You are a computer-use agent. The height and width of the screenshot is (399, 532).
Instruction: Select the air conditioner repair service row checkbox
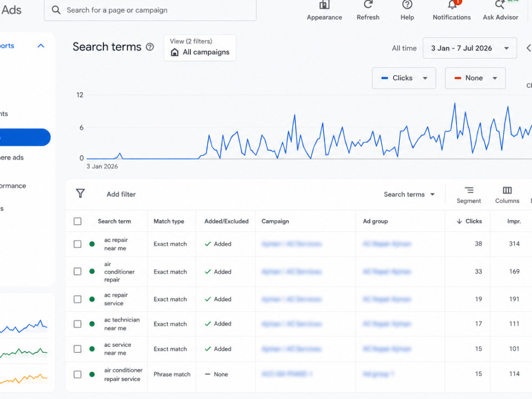point(77,374)
